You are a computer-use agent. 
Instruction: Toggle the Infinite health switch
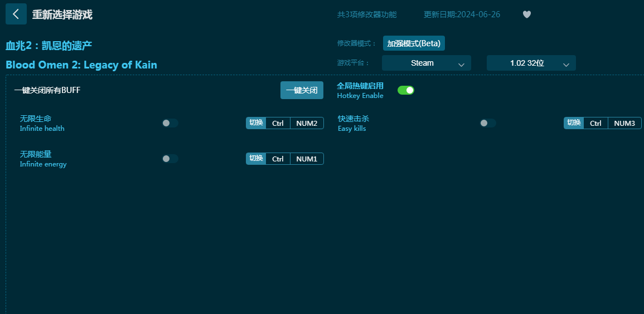(x=170, y=123)
